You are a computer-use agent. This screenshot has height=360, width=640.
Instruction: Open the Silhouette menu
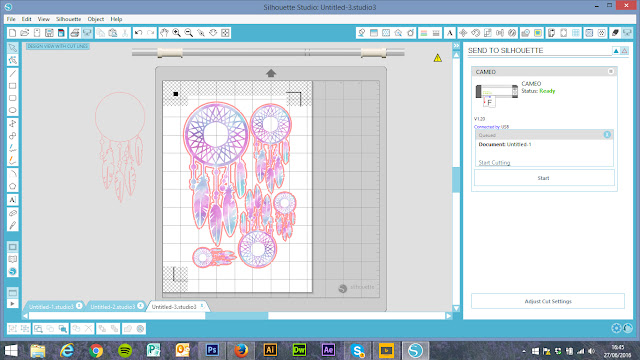(x=68, y=19)
